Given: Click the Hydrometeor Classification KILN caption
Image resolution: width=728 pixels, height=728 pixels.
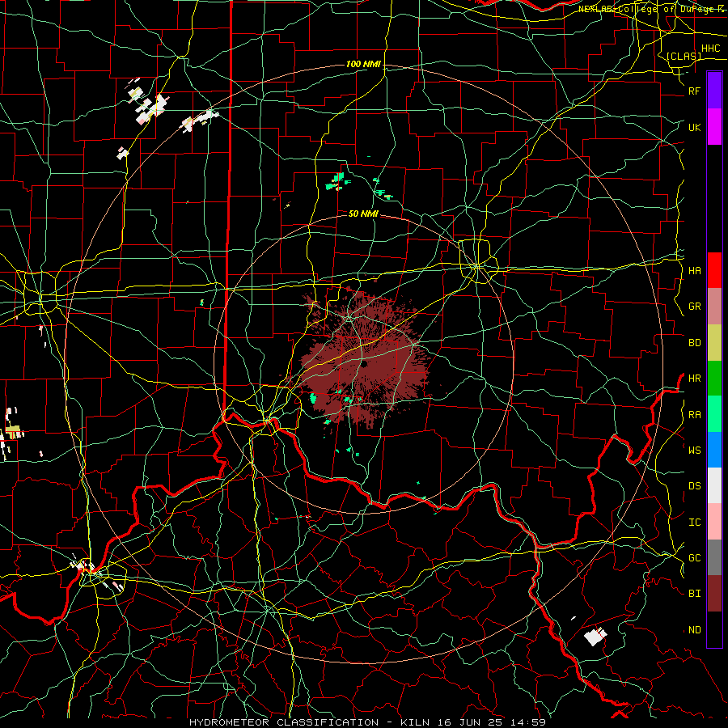Looking at the screenshot, I should click(x=367, y=722).
